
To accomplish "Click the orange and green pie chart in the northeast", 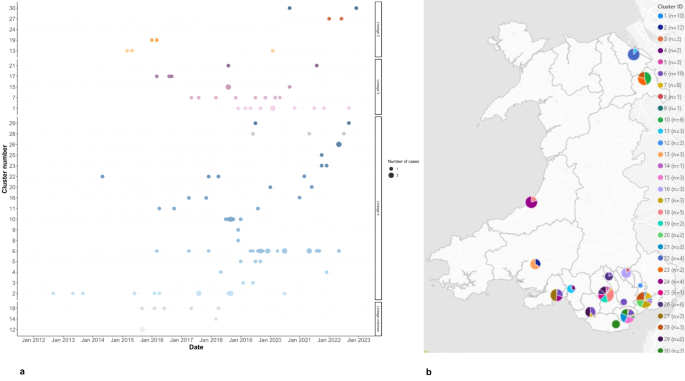I will (644, 78).
